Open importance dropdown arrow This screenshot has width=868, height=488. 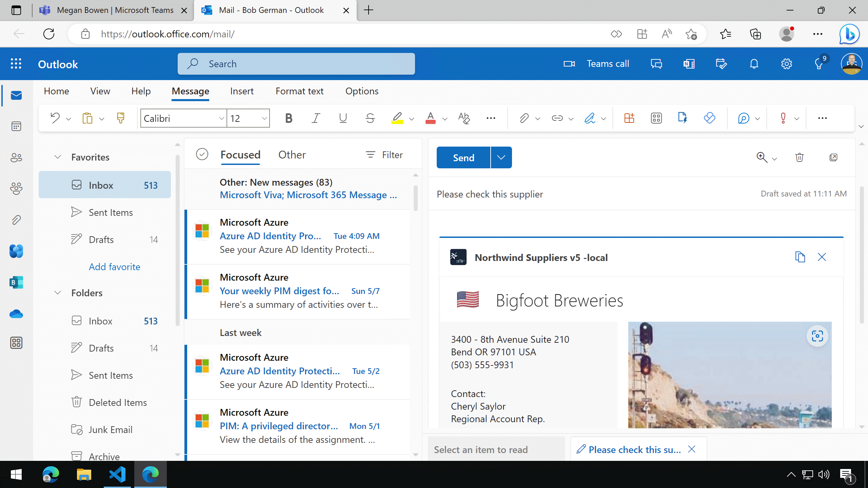coord(797,119)
